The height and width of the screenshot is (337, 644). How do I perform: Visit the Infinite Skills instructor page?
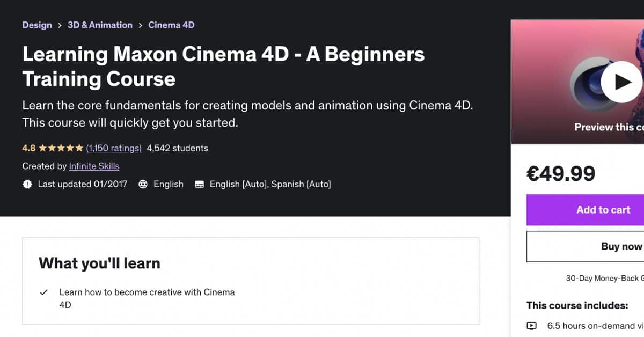pos(94,166)
